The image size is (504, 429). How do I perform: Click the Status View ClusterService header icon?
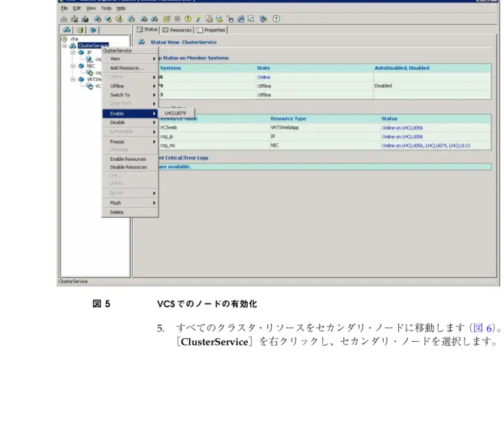tap(141, 42)
